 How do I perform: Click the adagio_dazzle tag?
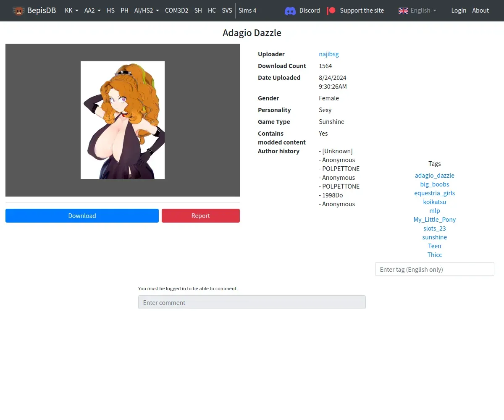point(435,176)
